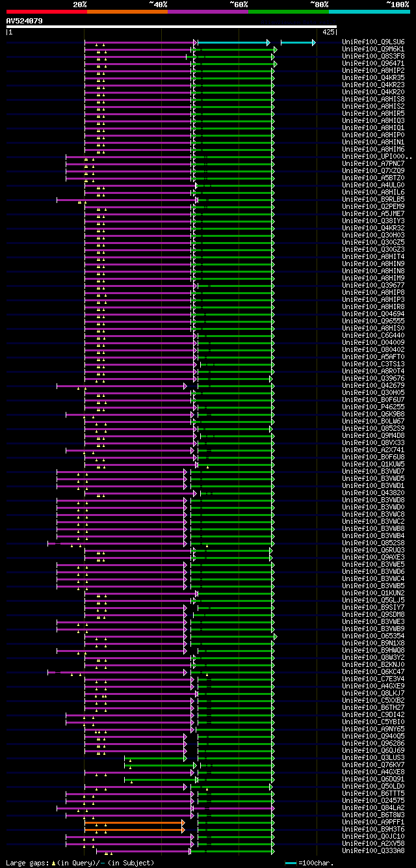Click label UniRef100_C7E3V4
This screenshot has width=416, height=868.
[373, 679]
